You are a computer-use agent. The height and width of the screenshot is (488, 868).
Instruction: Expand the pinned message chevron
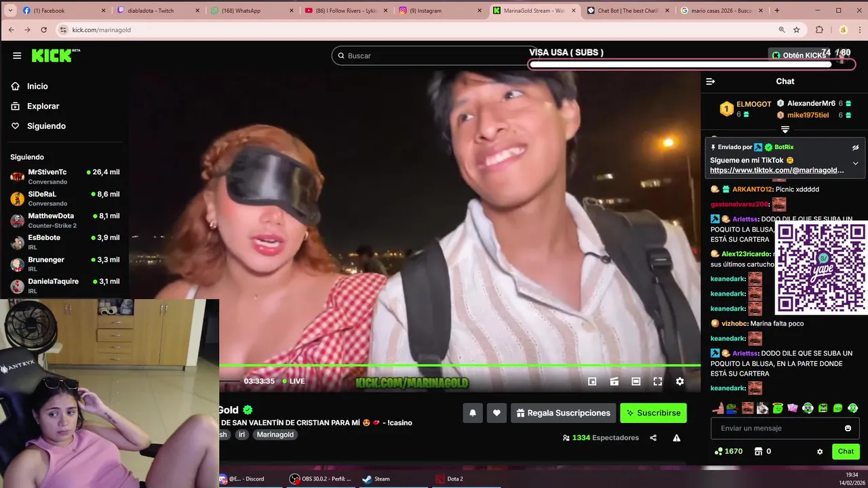(855, 163)
